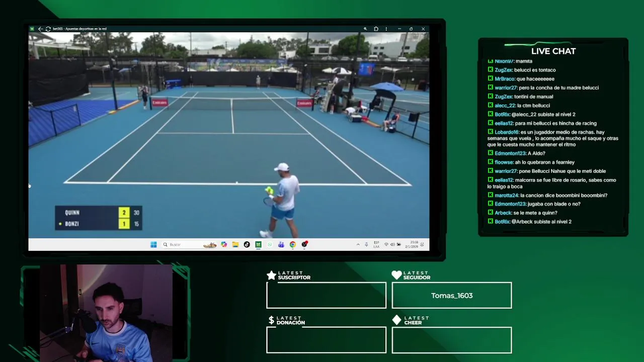644x362 pixels.
Task: Click the battery icon in system tray
Action: pos(399,244)
